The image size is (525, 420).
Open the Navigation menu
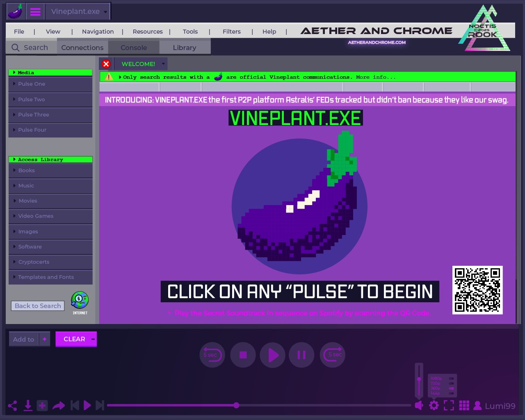pos(98,32)
